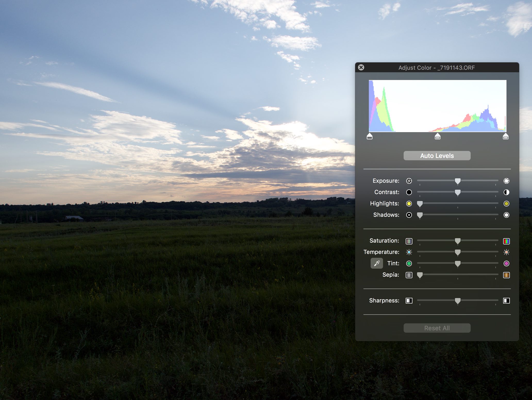Click the midtone histogram handle
Screen dimensions: 532x400
[437, 136]
